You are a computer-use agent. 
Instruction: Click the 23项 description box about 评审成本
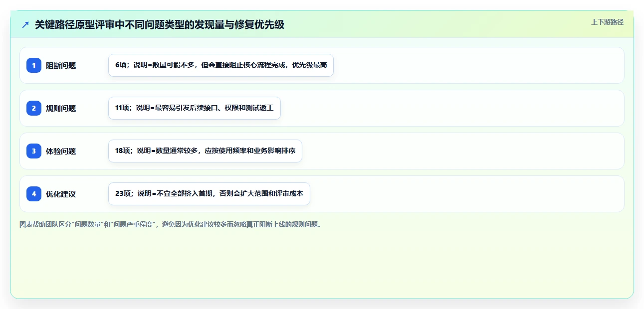pyautogui.click(x=209, y=194)
